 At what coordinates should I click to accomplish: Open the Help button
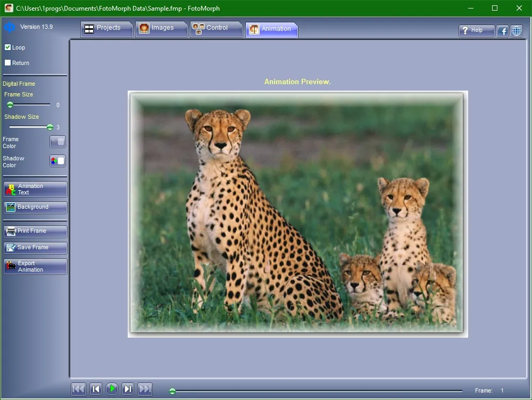477,30
